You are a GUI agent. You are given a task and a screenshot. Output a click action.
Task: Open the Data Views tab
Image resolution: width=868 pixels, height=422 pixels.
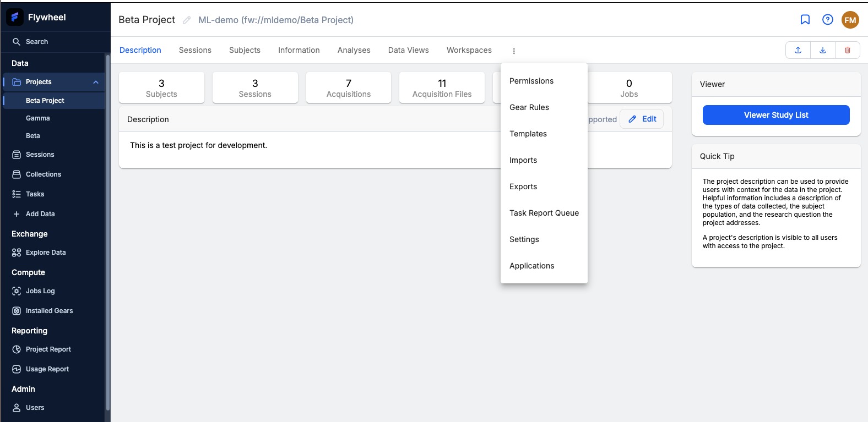coord(409,50)
